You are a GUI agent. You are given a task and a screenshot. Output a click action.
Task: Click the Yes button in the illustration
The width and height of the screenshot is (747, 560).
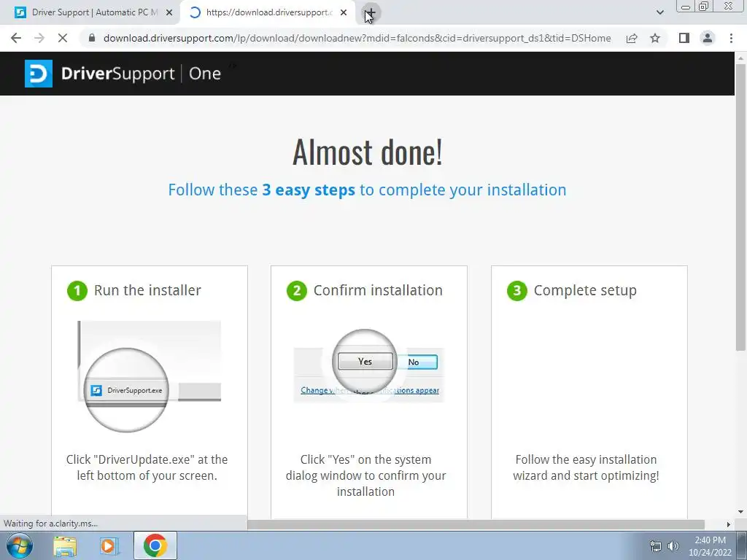click(365, 362)
